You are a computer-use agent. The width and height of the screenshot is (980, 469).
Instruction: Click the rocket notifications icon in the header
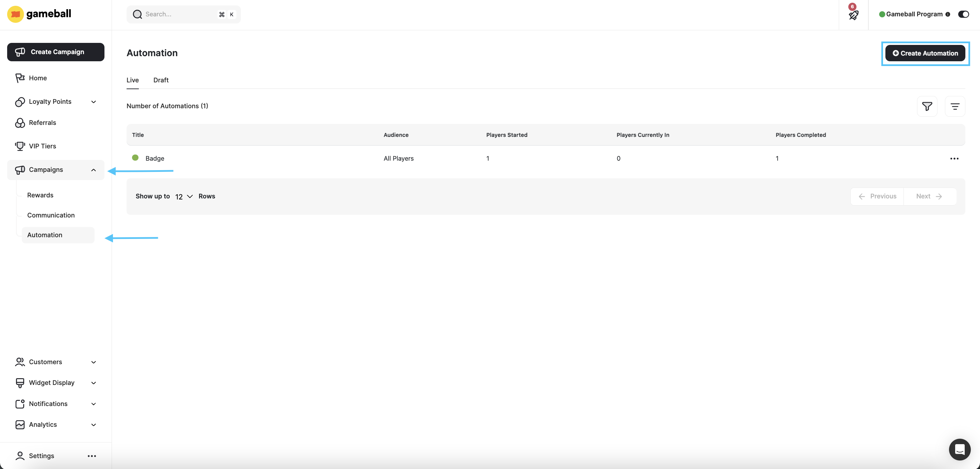(x=853, y=15)
